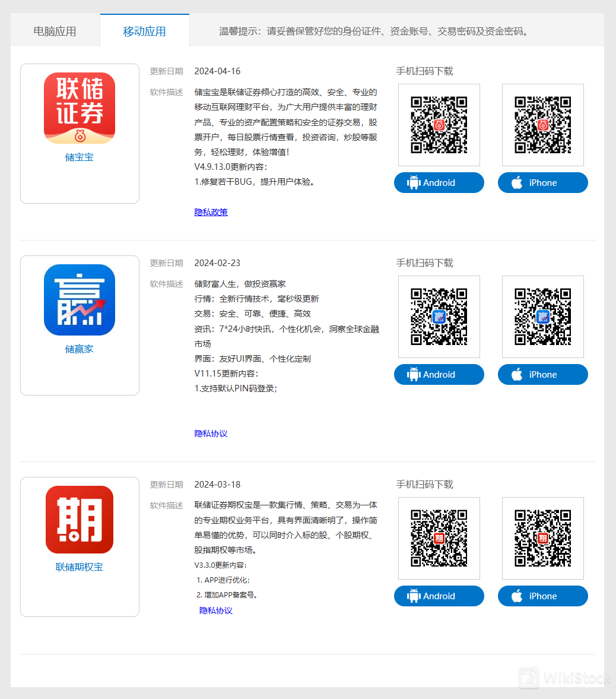
Task: Click the line 1.支持默认PIN码登录
Action: click(236, 389)
